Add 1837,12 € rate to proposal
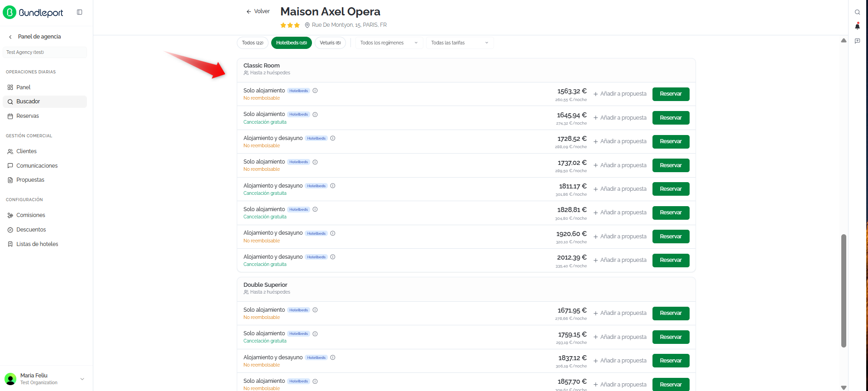 tap(620, 361)
